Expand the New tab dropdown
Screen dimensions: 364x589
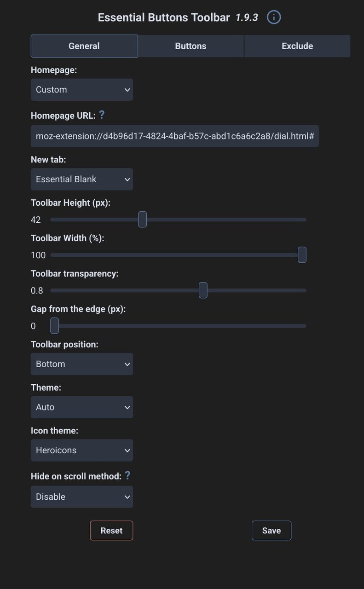82,179
